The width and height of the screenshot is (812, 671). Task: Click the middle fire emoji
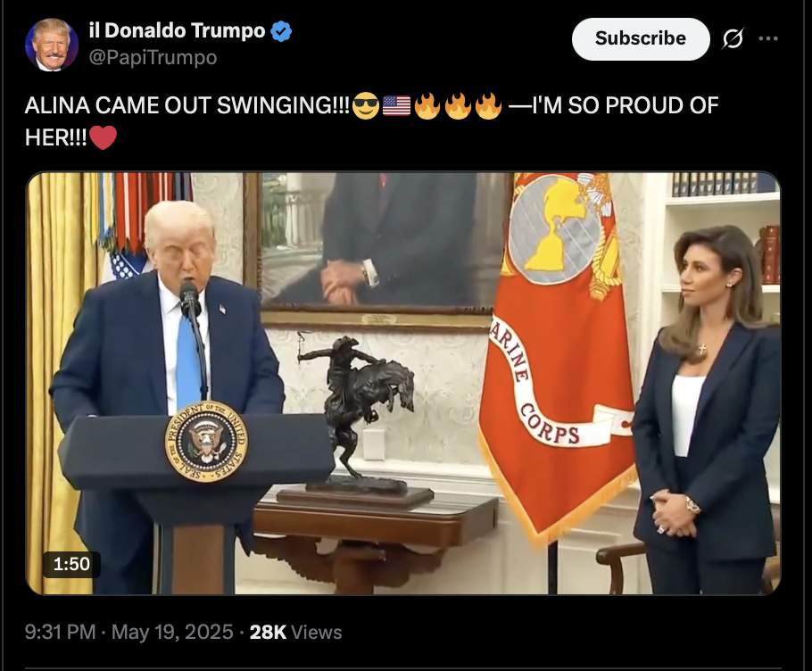coord(458,105)
